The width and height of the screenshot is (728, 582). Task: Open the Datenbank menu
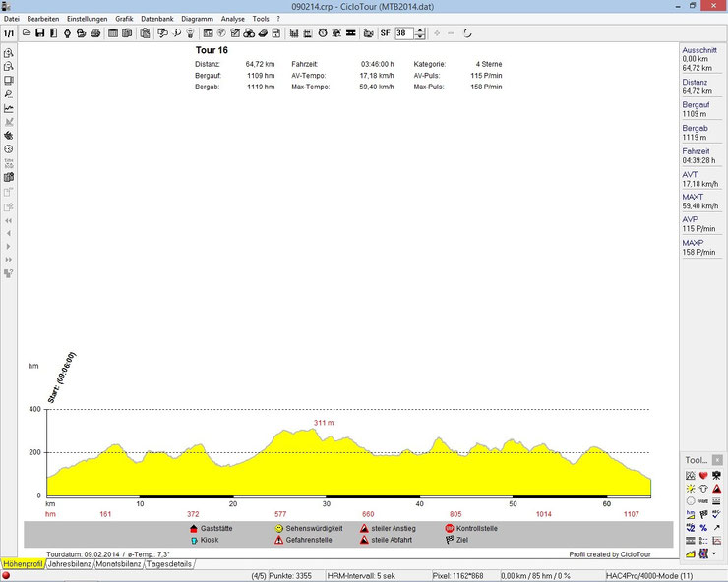click(x=157, y=19)
